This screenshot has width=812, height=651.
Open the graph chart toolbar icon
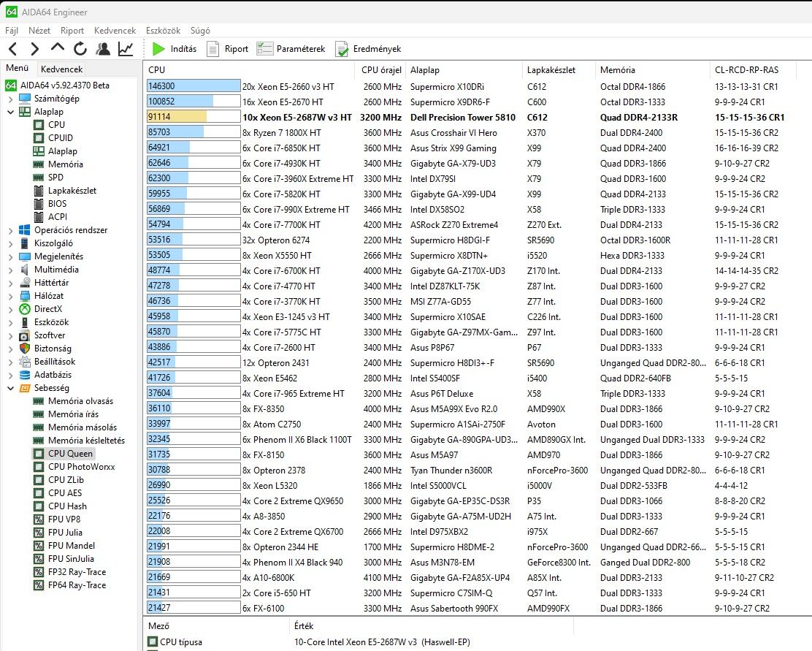coord(126,49)
